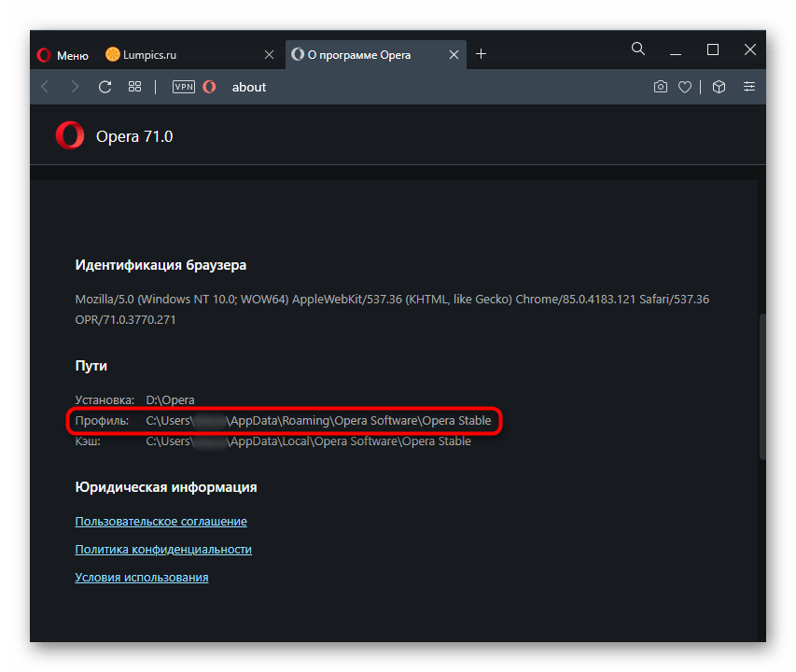This screenshot has height=672, width=796.
Task: Toggle the VPN badge in the address bar
Action: pos(184,87)
